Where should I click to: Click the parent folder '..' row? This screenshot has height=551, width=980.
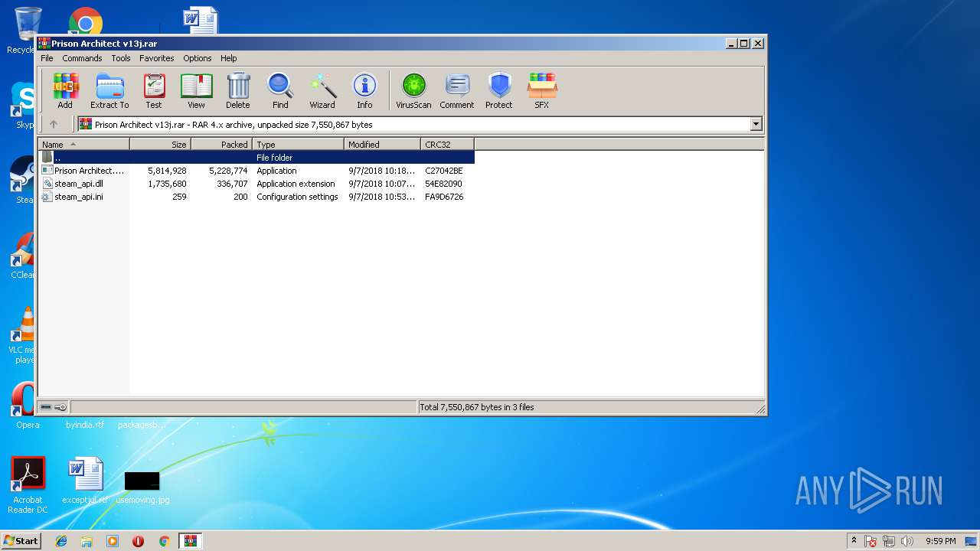coord(256,158)
